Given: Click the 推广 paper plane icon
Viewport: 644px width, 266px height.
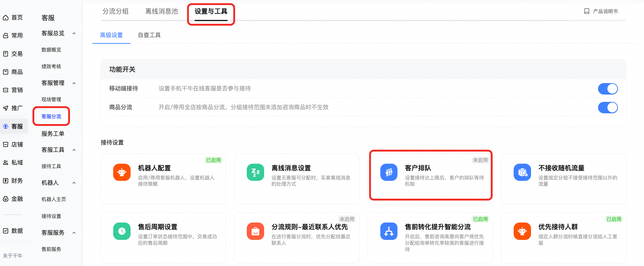Looking at the screenshot, I should 5,108.
